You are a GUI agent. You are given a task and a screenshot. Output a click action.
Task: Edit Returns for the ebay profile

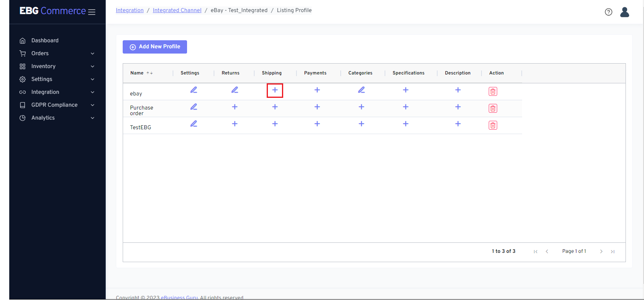(235, 90)
